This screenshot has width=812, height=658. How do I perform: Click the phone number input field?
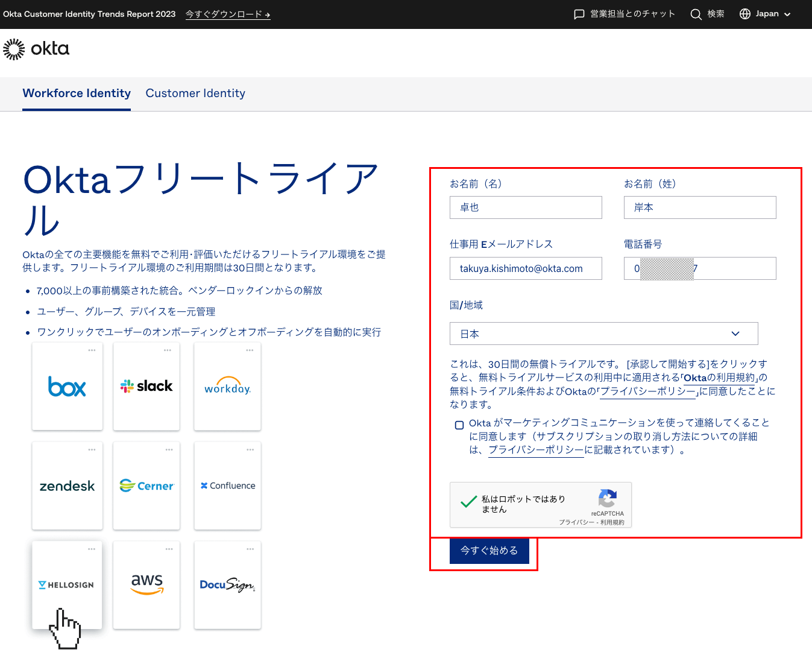coord(699,268)
